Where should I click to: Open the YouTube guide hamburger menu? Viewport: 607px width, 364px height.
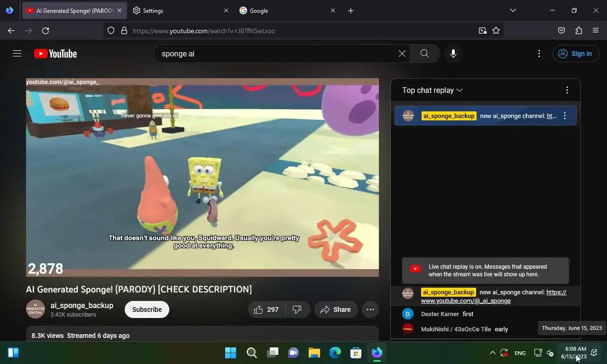17,54
